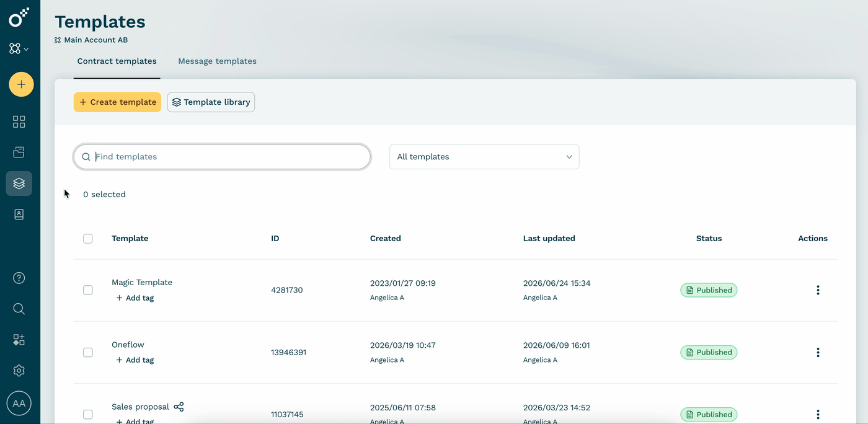Open the address book icon in sidebar
This screenshot has width=868, height=424.
[19, 214]
